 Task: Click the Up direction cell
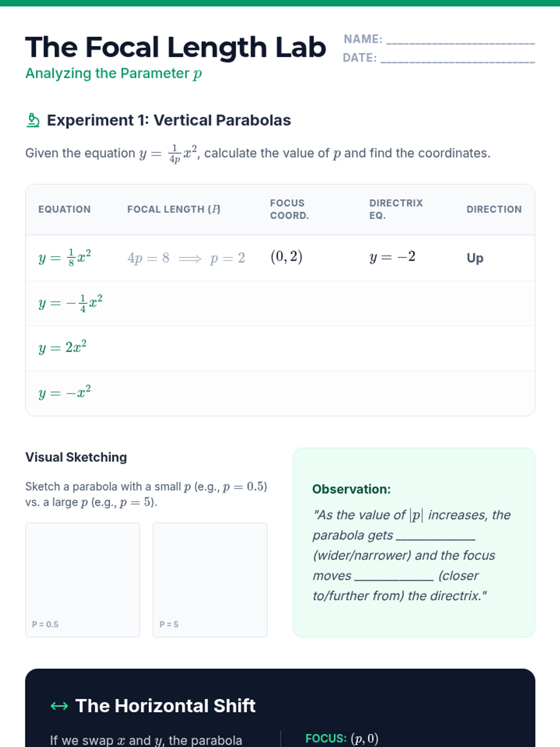(x=475, y=258)
